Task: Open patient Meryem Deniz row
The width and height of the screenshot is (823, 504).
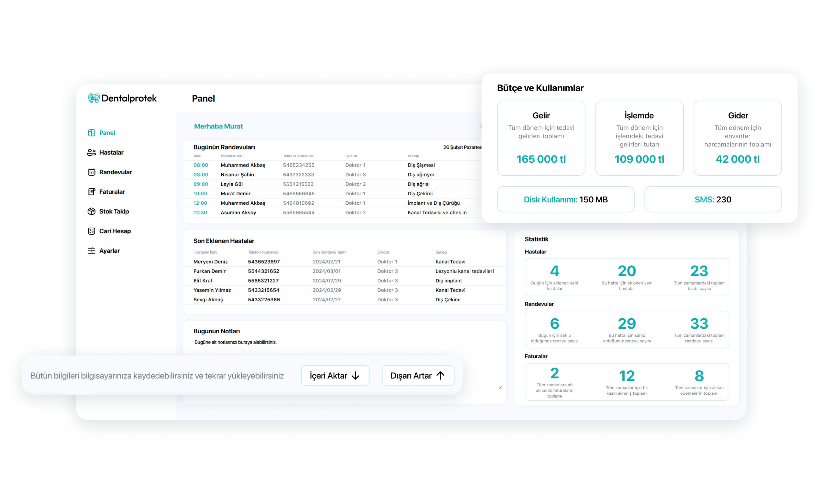Action: [210, 262]
